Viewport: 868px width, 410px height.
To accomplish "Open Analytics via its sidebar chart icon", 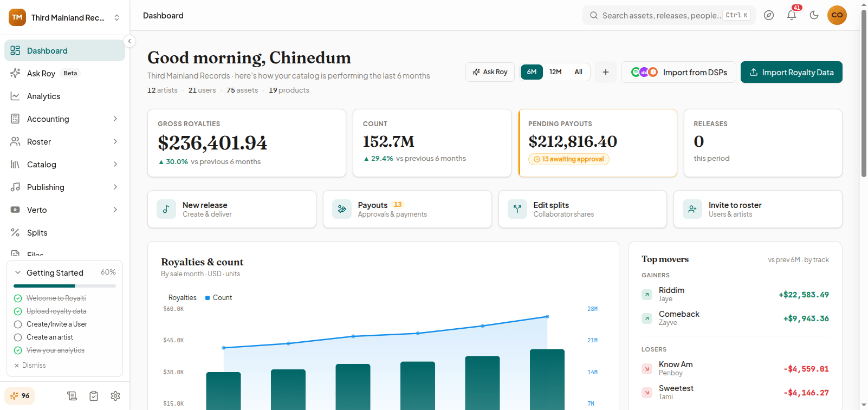I will 15,96.
